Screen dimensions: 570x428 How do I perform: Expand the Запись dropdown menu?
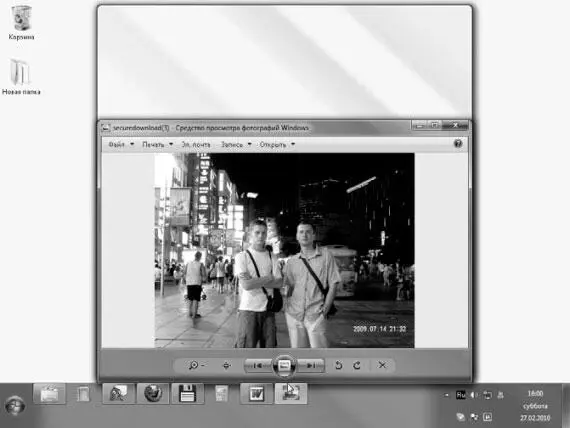point(236,144)
